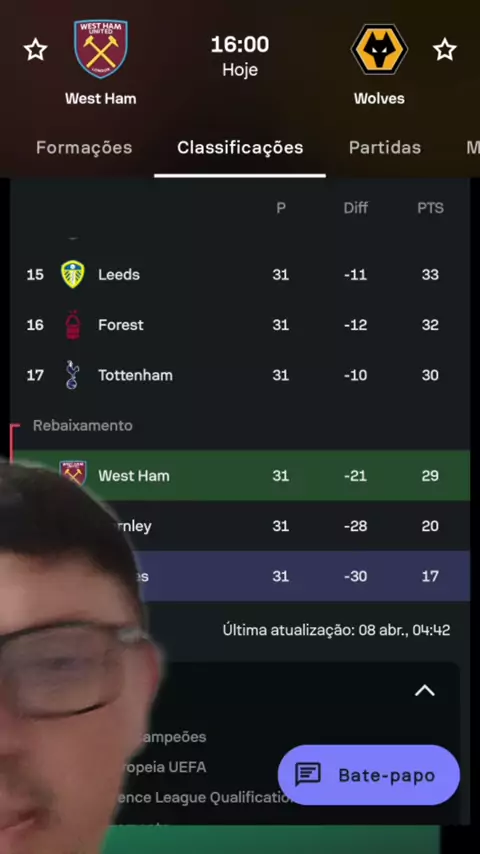Open the Partidas tab
The height and width of the screenshot is (854, 480).
[x=385, y=148]
